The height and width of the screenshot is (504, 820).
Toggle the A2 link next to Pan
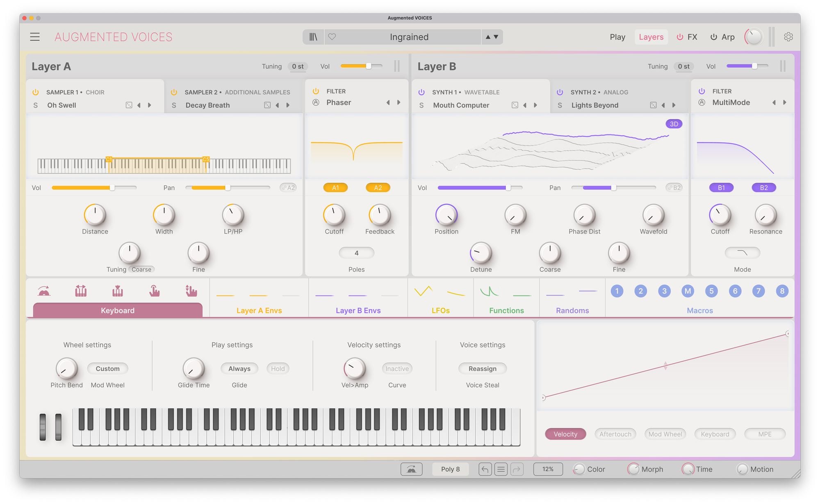(288, 188)
